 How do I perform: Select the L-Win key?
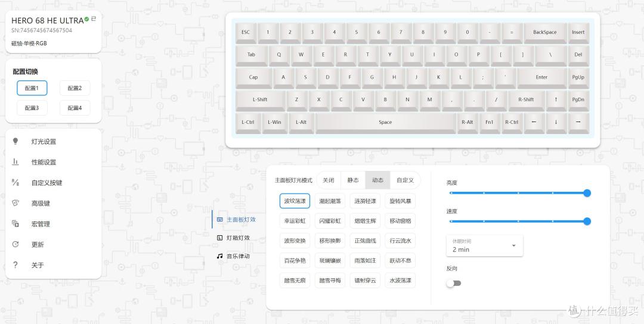[274, 123]
